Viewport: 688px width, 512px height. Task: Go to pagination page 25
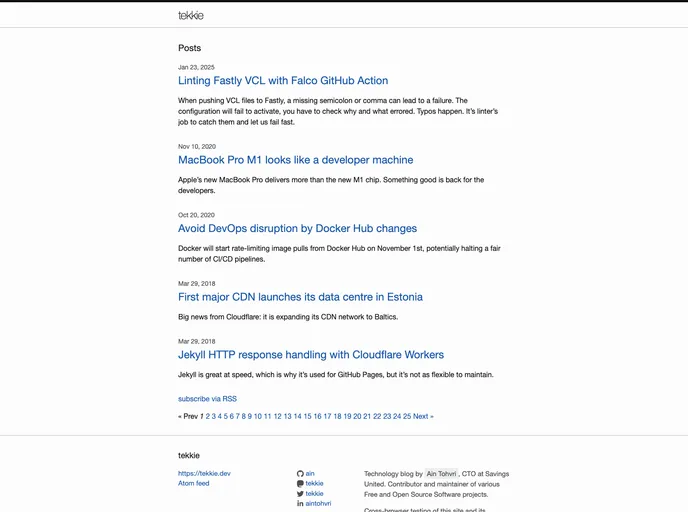point(407,416)
